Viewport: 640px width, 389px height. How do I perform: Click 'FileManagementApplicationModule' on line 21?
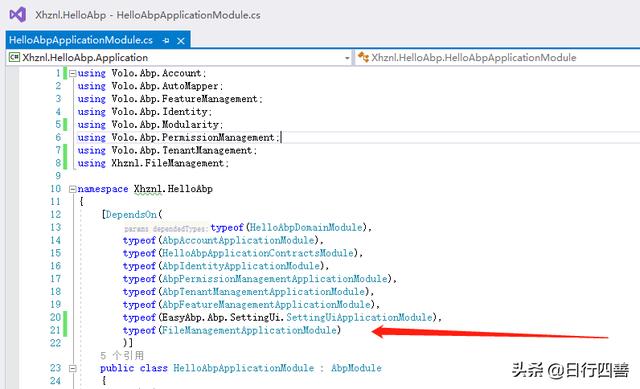249,330
